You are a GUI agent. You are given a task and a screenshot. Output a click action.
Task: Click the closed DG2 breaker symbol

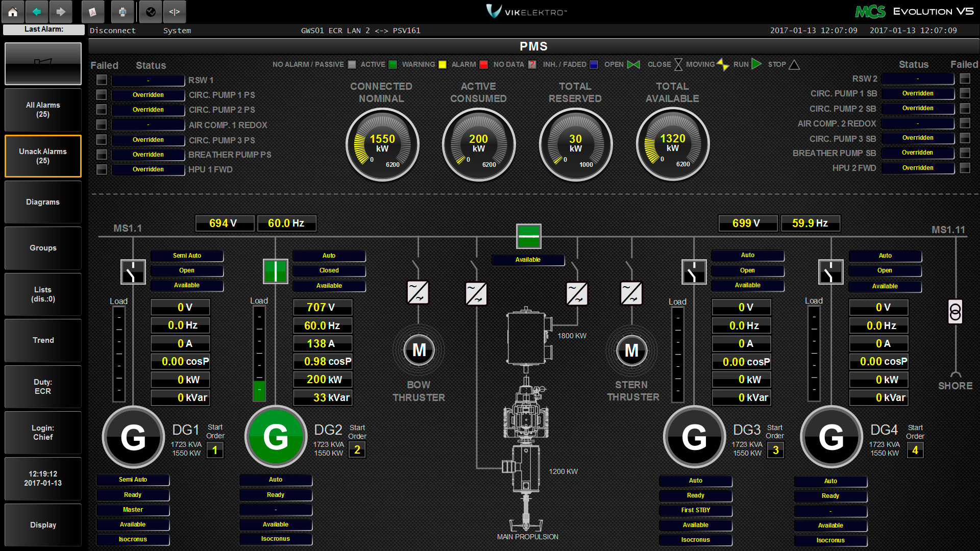pos(275,271)
